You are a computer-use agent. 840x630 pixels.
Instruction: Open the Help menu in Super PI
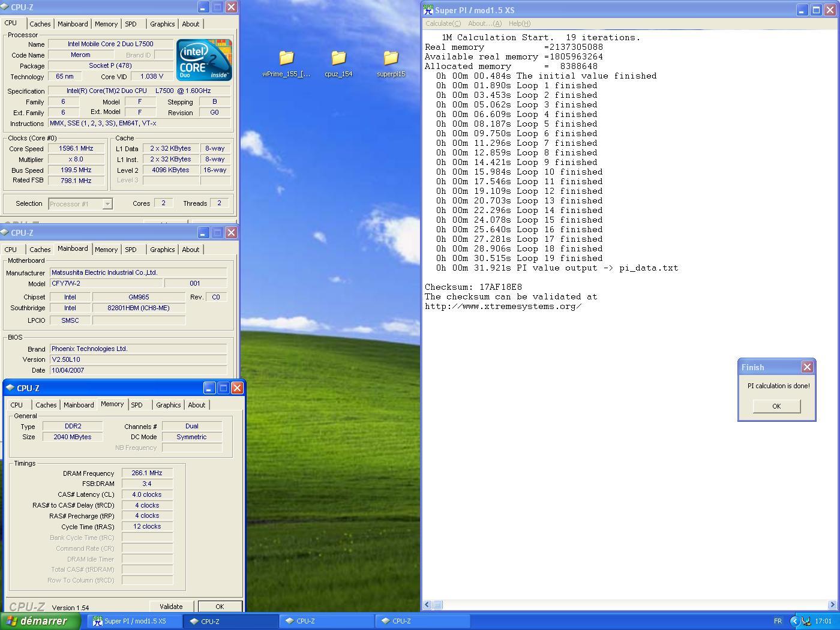[520, 23]
